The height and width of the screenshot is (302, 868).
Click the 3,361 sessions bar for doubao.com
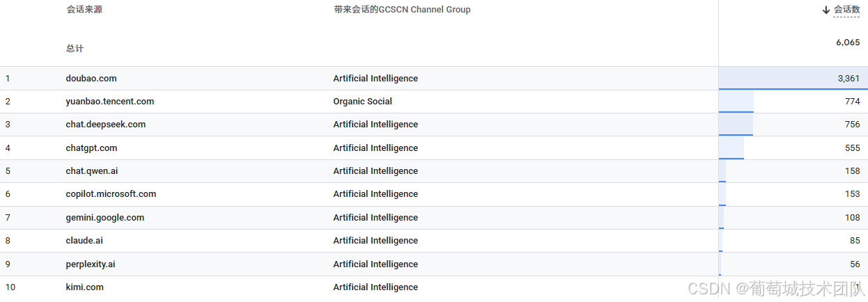pyautogui.click(x=793, y=79)
